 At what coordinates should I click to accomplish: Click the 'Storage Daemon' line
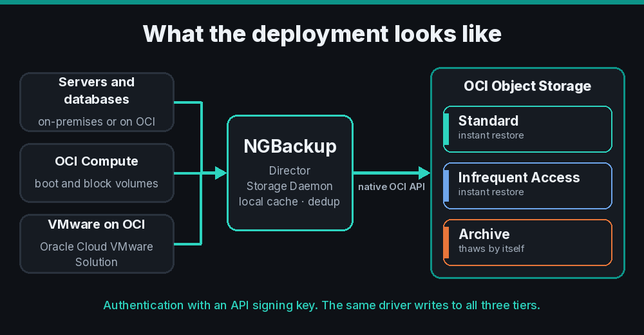coord(290,186)
